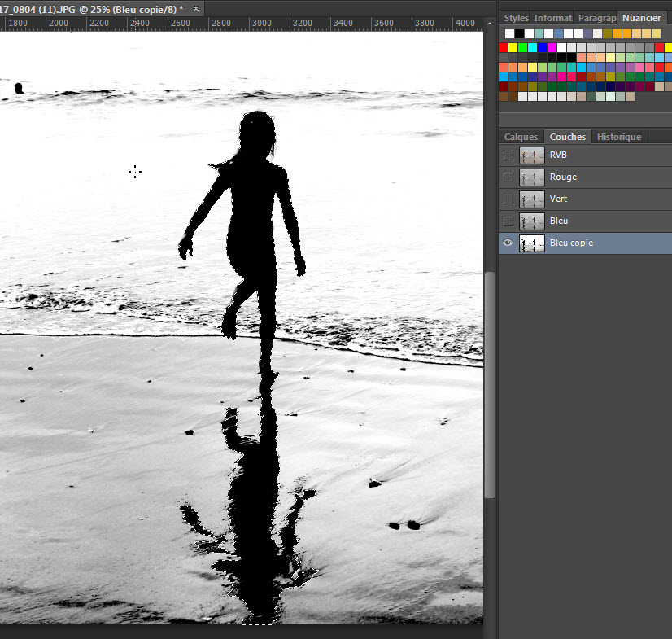
Task: Pick the pure red swatch in Nuancier
Action: [x=503, y=47]
